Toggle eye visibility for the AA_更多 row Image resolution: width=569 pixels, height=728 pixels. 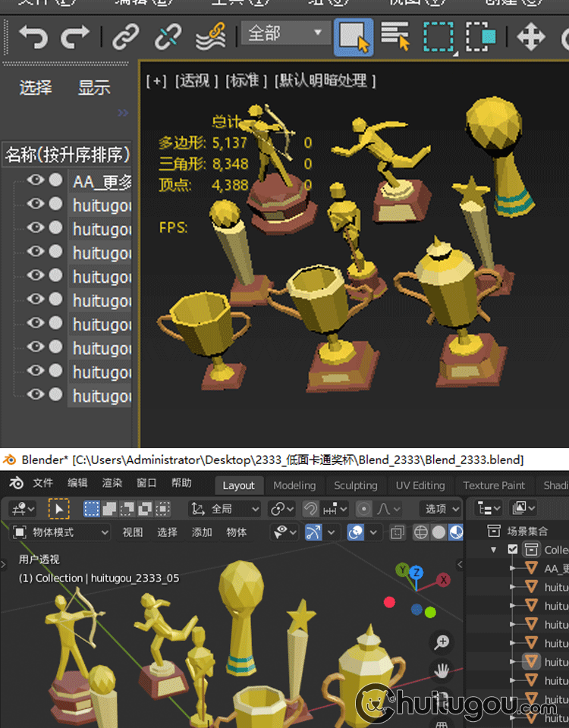tap(36, 180)
